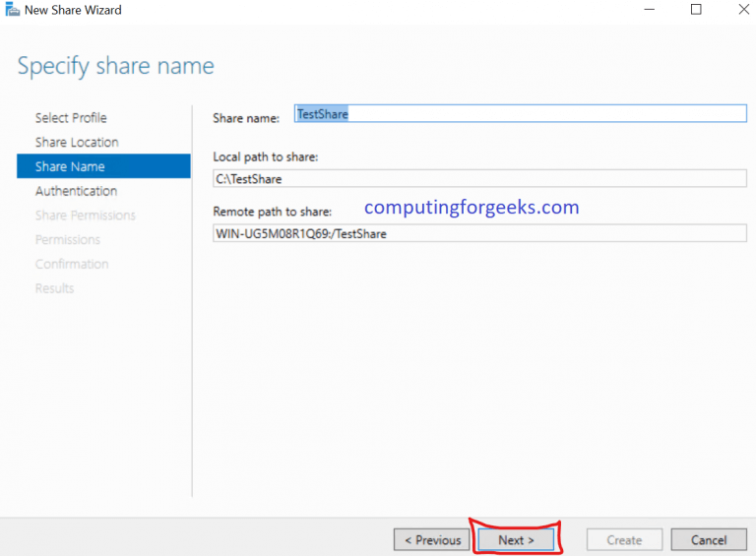Maximize the New Share Wizard window

[x=696, y=10]
